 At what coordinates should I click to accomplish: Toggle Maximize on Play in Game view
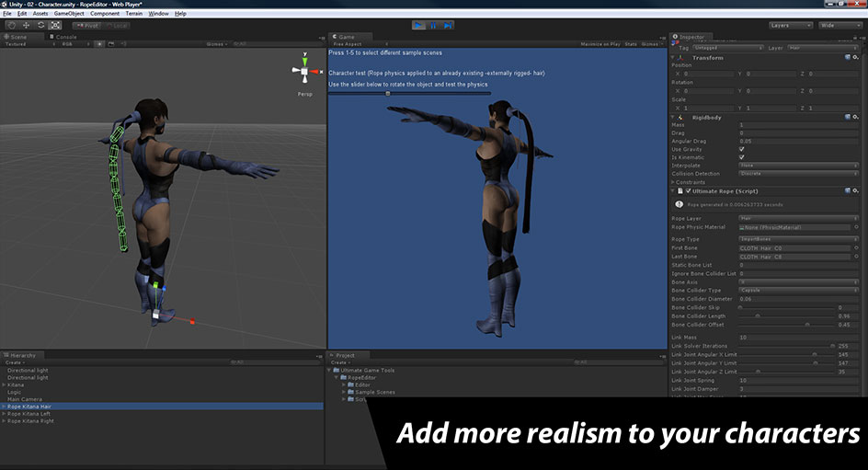click(600, 44)
